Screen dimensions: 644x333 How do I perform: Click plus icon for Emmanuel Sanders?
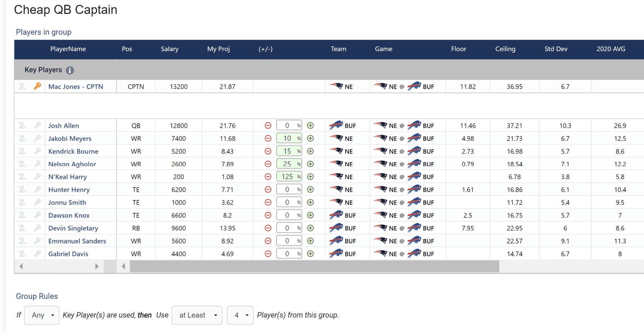[310, 241]
